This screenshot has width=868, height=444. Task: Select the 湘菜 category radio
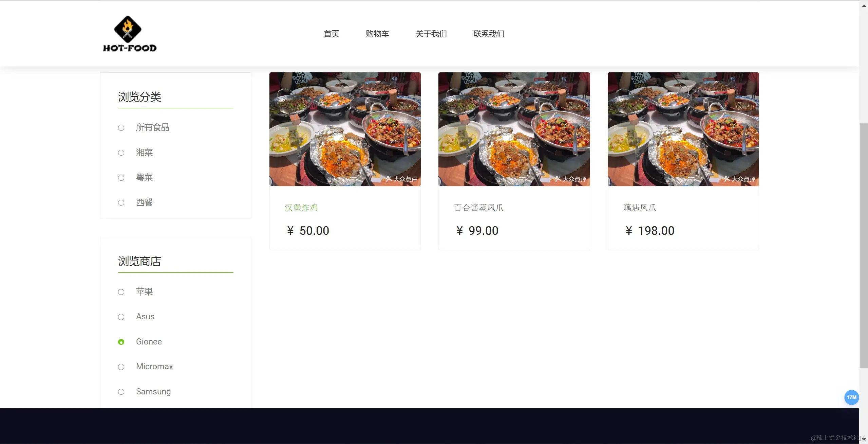pos(121,153)
